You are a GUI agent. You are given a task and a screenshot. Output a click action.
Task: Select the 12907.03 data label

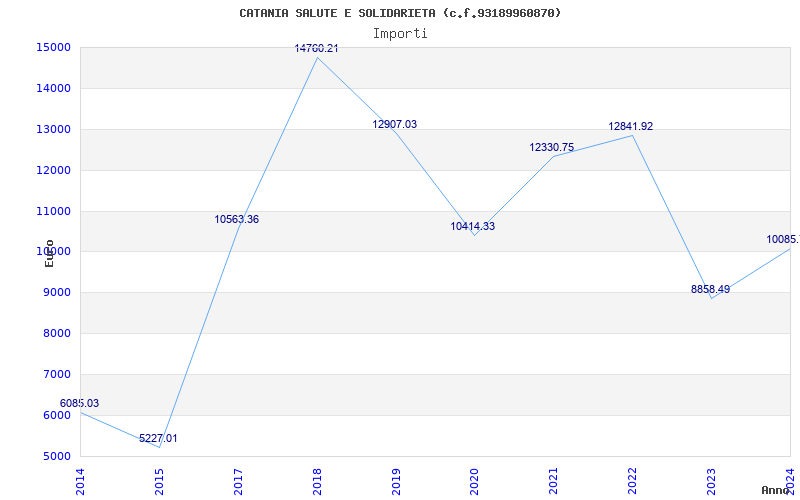pos(394,124)
